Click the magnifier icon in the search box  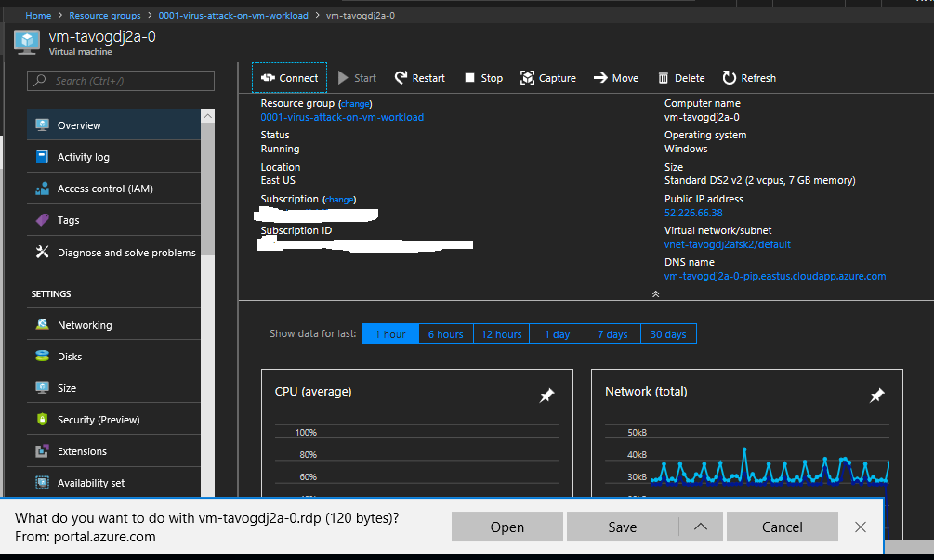point(40,81)
